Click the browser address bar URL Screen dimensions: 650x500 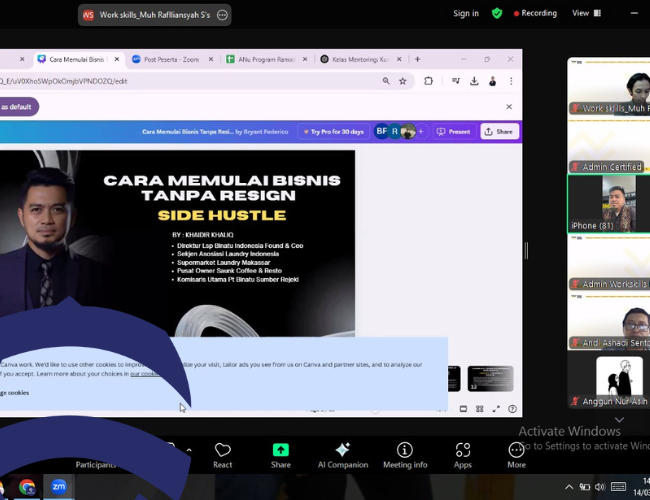pyautogui.click(x=63, y=81)
